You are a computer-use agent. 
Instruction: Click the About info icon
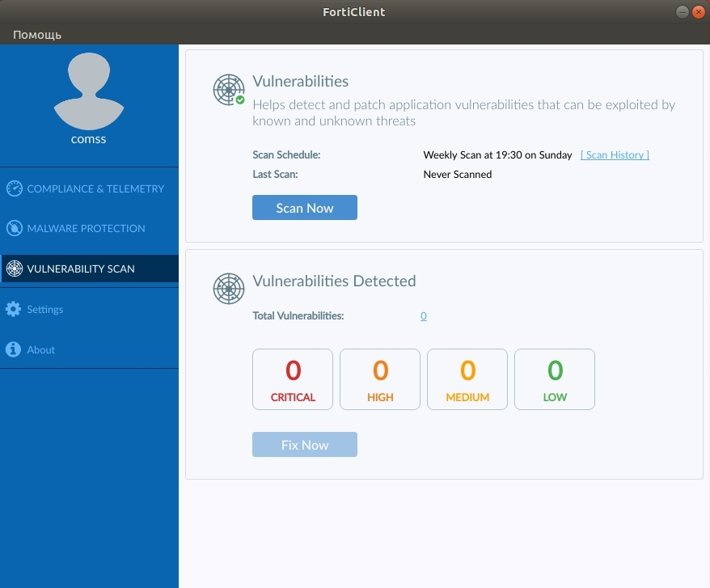[x=13, y=349]
